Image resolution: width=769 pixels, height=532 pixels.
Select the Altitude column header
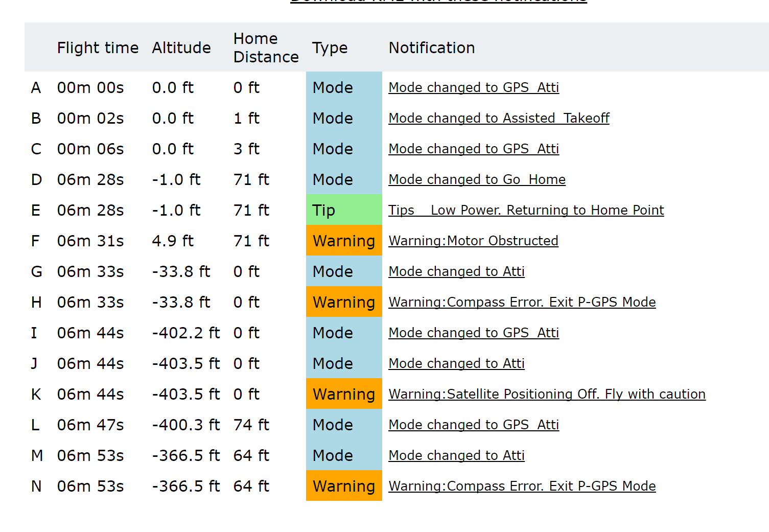pyautogui.click(x=181, y=48)
